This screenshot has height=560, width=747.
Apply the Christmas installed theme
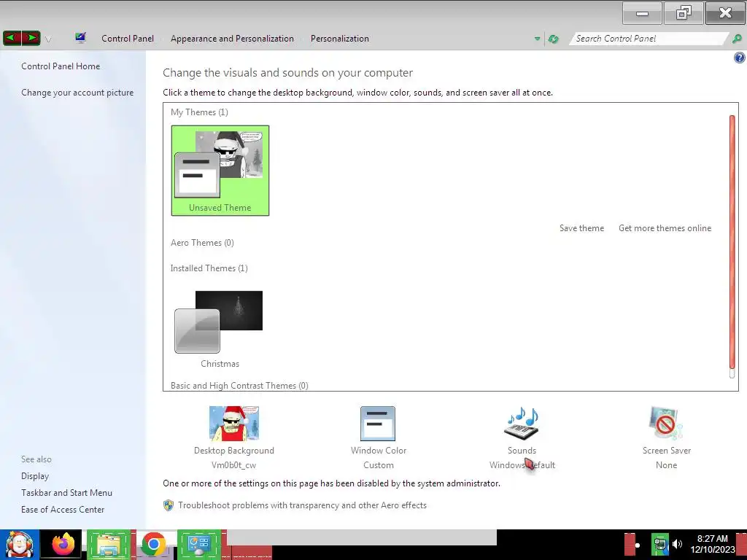219,330
